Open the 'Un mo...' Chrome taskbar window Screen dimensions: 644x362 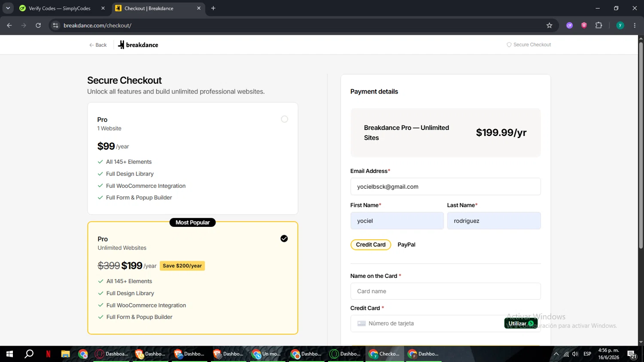click(267, 354)
